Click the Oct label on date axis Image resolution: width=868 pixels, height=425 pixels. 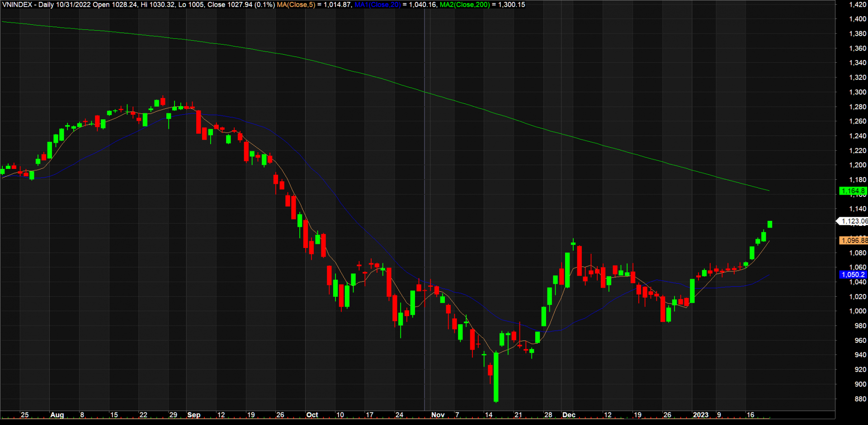point(312,415)
